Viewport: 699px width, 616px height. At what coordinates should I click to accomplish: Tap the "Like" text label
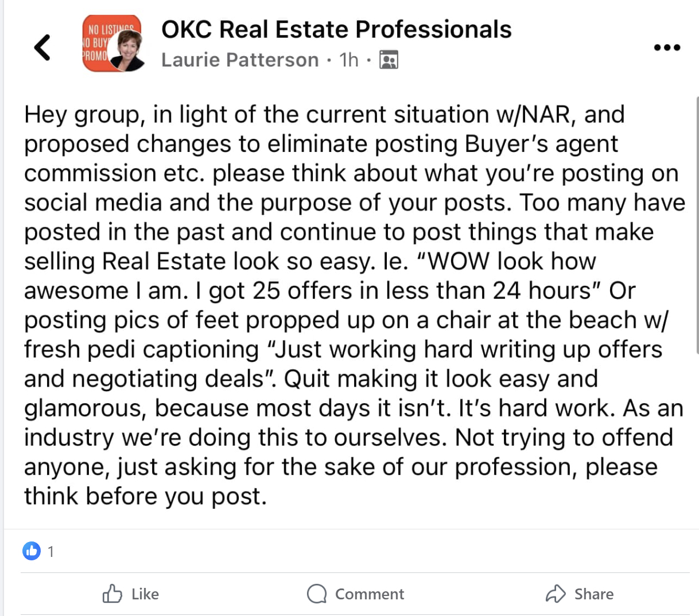(x=145, y=594)
